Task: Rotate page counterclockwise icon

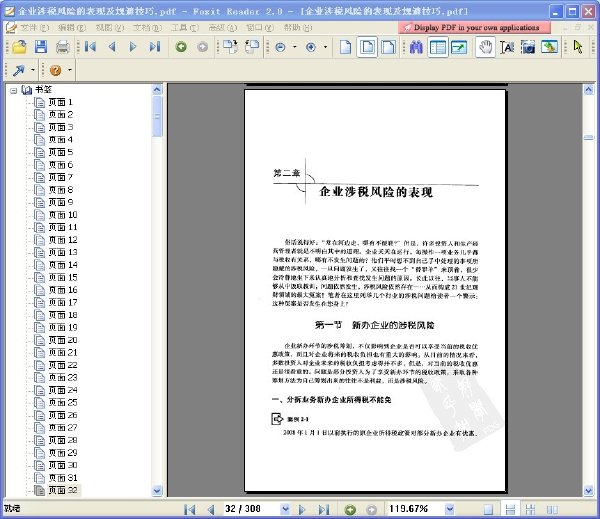Action: (252, 47)
